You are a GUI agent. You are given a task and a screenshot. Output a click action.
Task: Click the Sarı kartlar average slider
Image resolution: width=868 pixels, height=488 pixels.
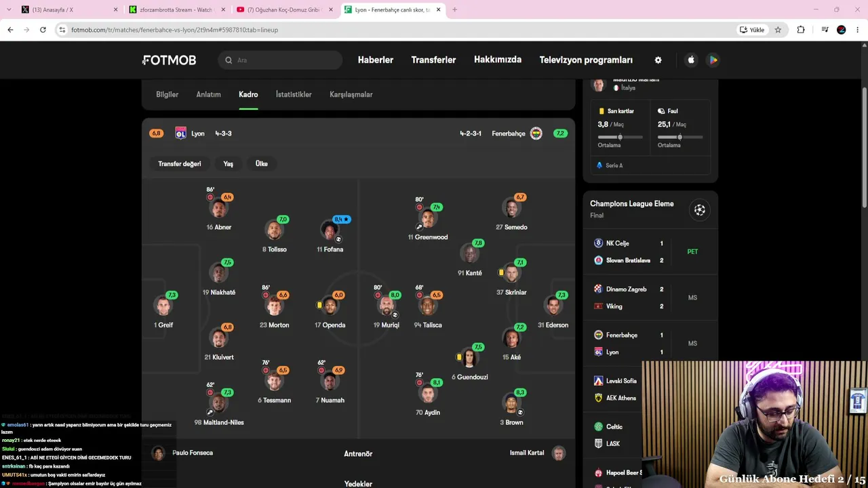click(620, 137)
